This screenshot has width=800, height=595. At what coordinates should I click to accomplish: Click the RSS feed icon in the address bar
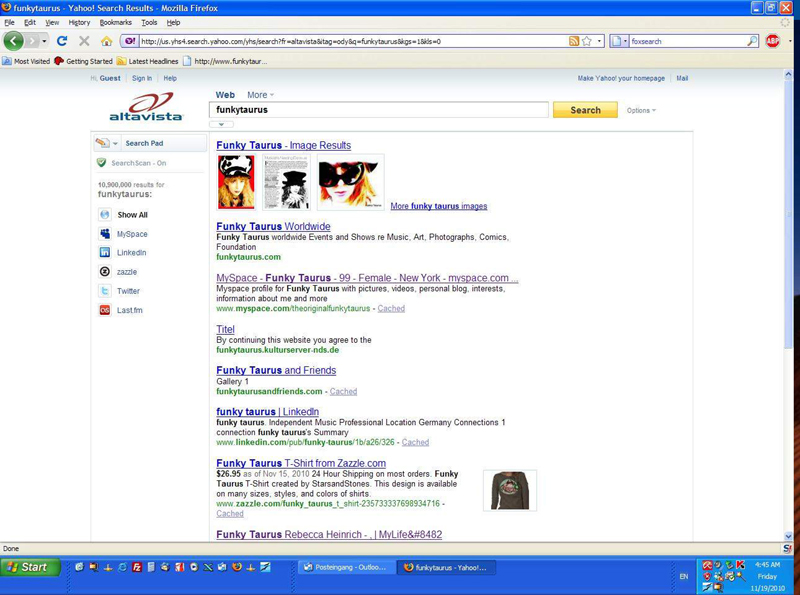pos(574,41)
